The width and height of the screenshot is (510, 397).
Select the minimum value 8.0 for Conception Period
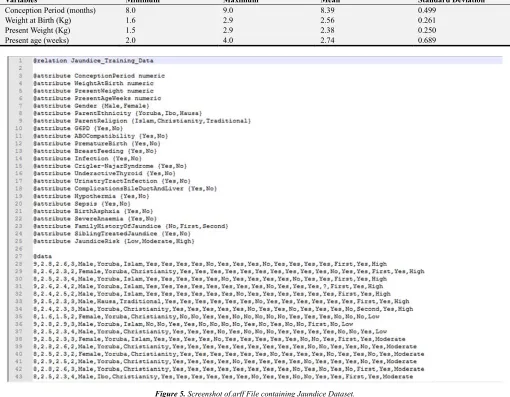(x=131, y=10)
